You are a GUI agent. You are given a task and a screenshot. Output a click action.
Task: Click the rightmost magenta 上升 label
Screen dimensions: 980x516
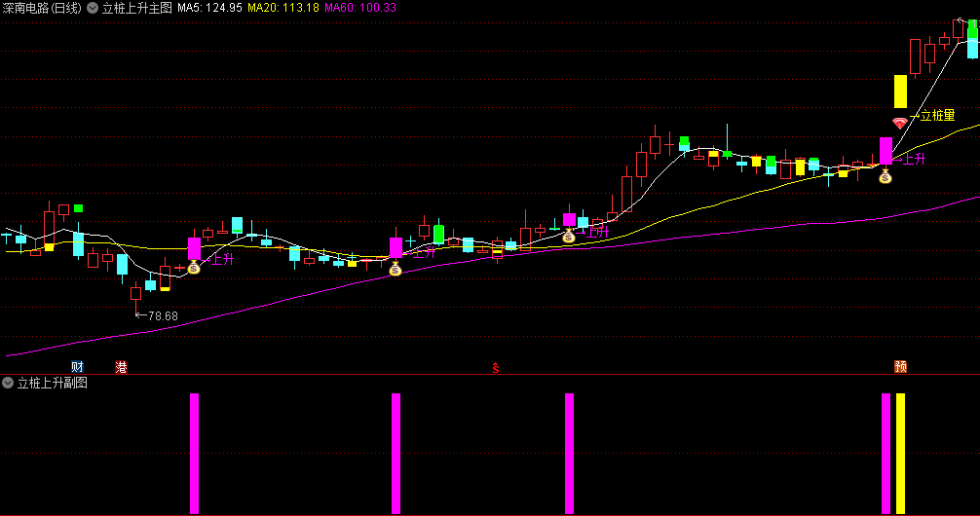point(915,160)
